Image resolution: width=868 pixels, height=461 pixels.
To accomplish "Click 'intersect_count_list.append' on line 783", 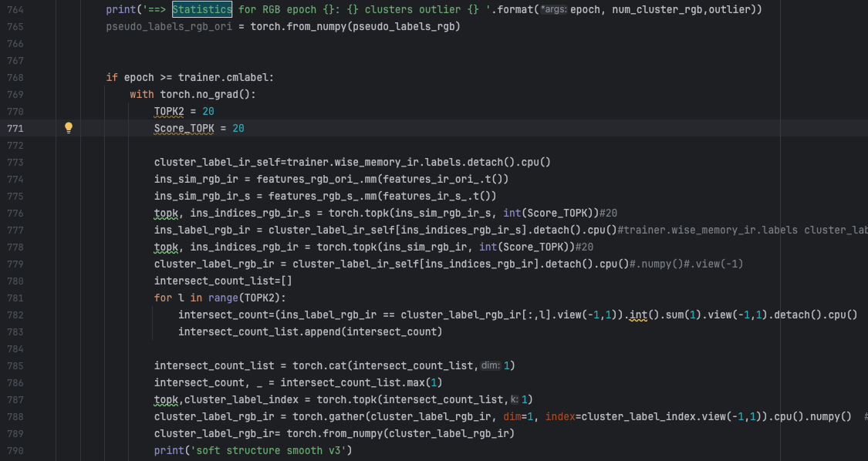I will tap(259, 332).
